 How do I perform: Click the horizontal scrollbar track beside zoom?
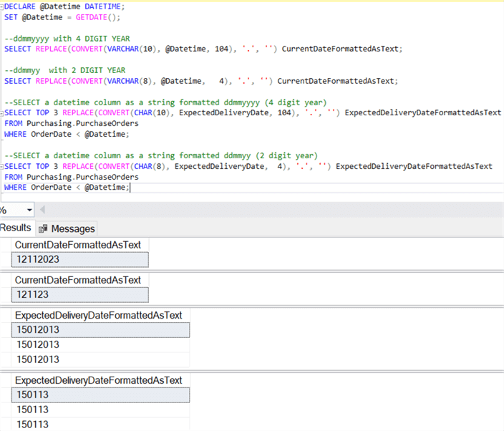tap(272, 210)
